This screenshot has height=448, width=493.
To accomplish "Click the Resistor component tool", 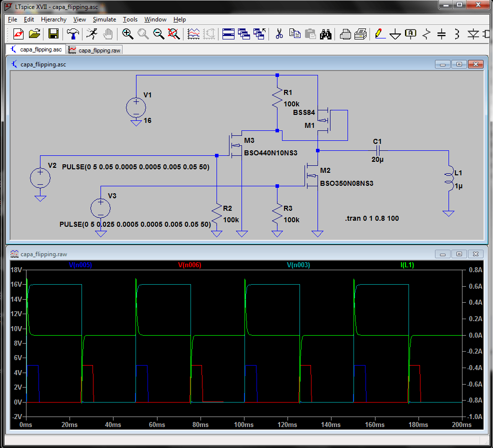I will pyautogui.click(x=426, y=34).
